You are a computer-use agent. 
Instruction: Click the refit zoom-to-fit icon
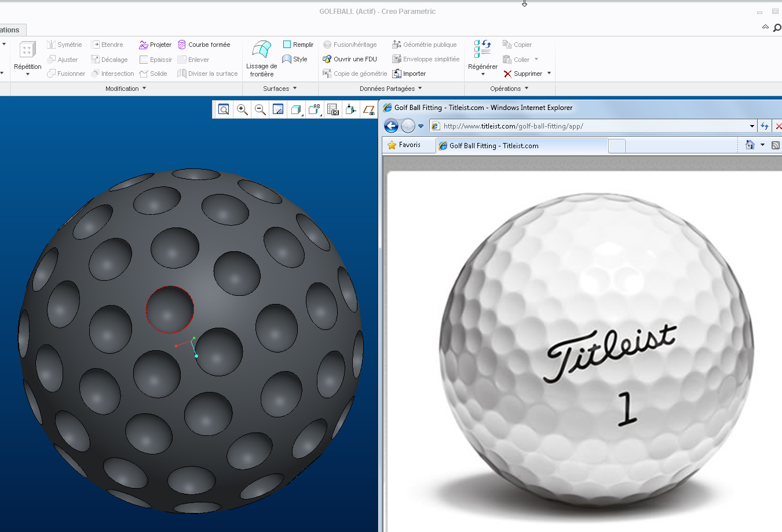(224, 109)
